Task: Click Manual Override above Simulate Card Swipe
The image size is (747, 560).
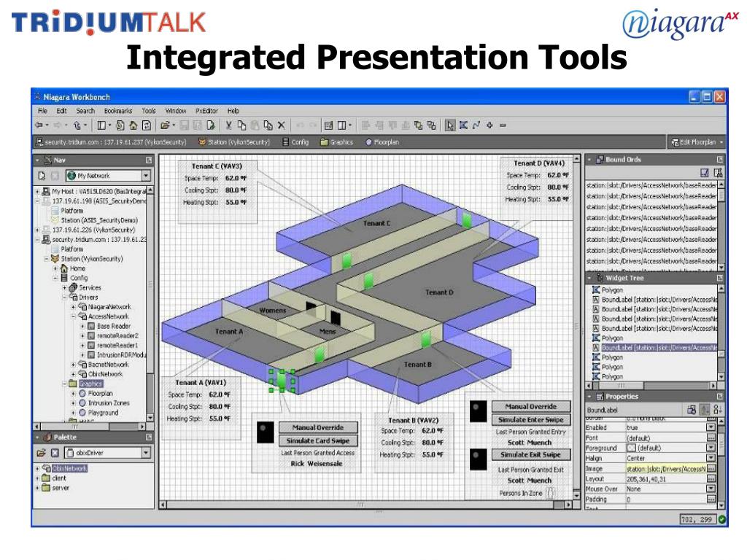Action: [318, 427]
